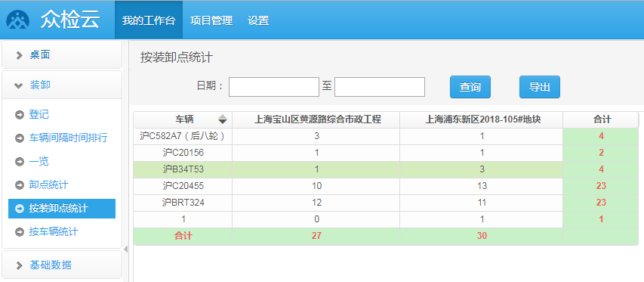Open the 一览 link
The height and width of the screenshot is (282, 644).
(x=39, y=162)
